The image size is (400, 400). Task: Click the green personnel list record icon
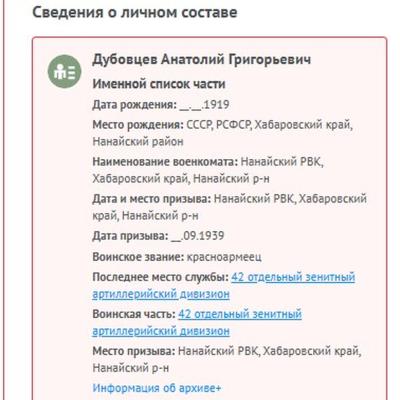pos(64,72)
